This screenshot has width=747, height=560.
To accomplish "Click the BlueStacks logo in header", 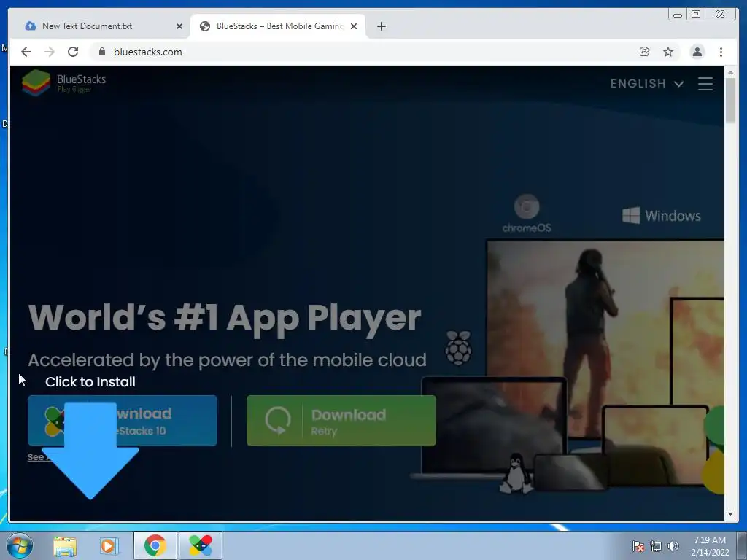I will (64, 83).
